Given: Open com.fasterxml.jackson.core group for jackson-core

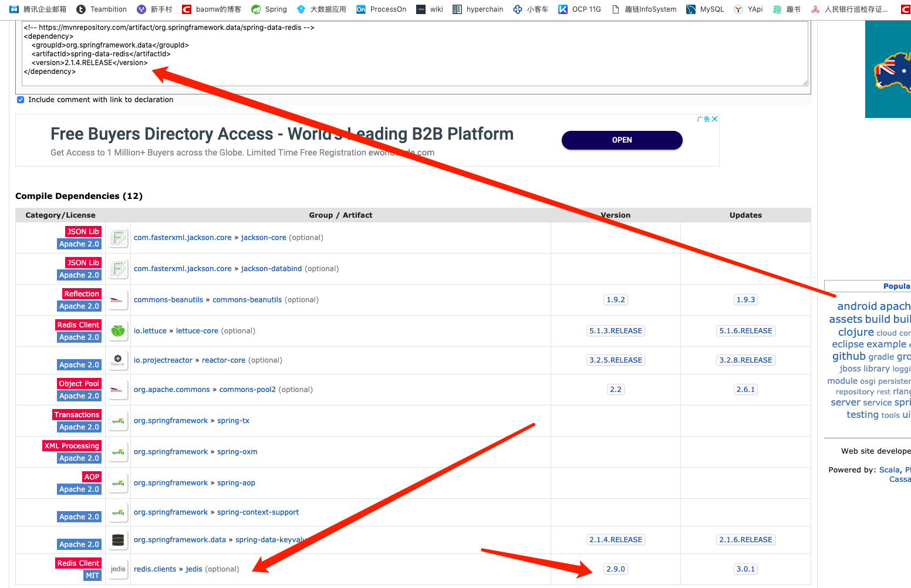Looking at the screenshot, I should (x=183, y=238).
